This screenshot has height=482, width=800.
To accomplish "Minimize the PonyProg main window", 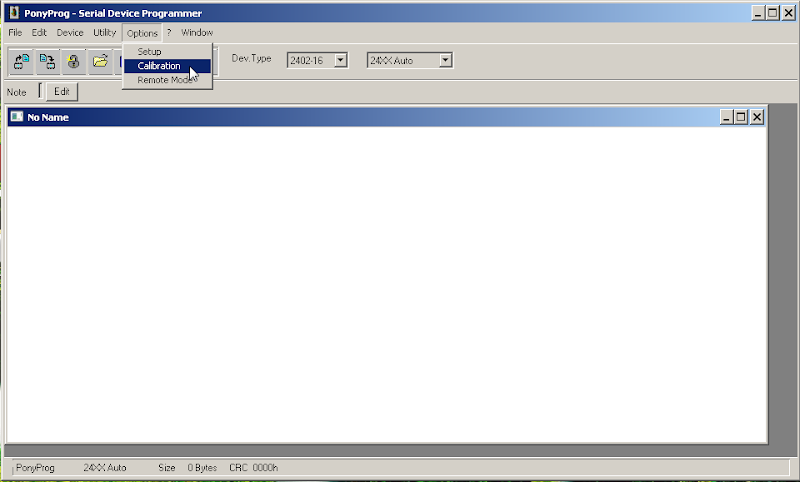I will click(758, 13).
